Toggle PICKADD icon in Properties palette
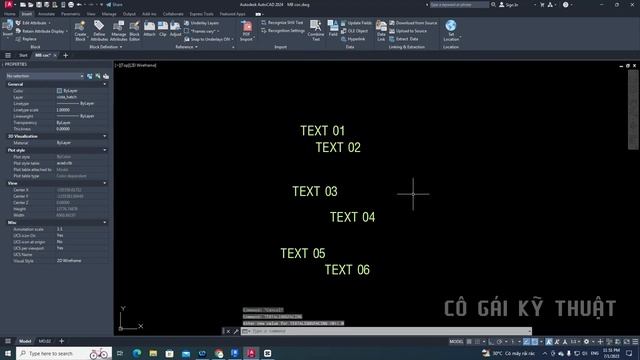 tap(90, 76)
